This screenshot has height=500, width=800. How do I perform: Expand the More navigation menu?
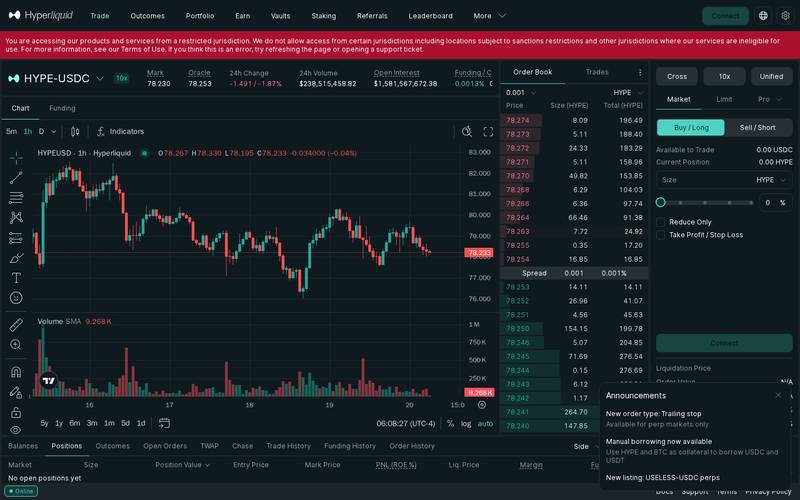[489, 16]
